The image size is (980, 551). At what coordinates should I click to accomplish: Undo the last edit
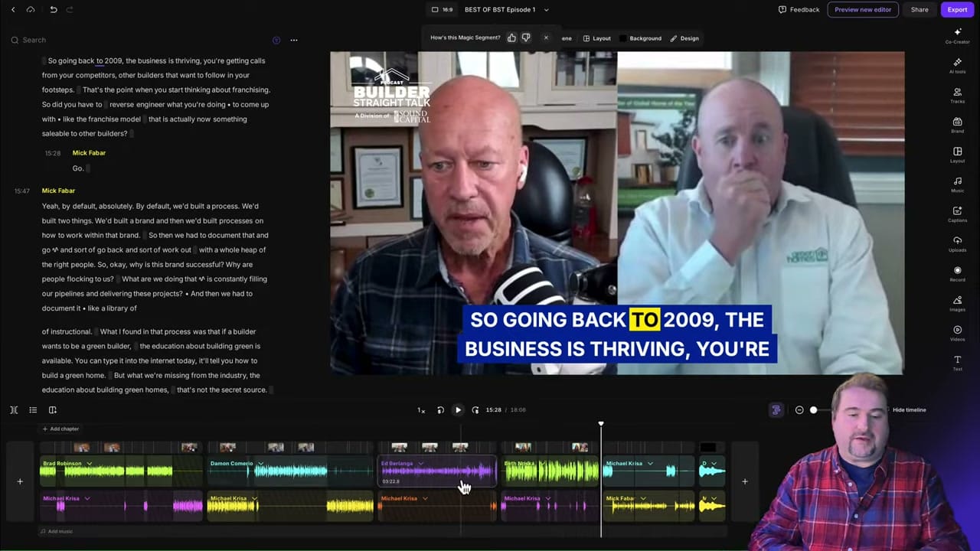pyautogui.click(x=53, y=9)
